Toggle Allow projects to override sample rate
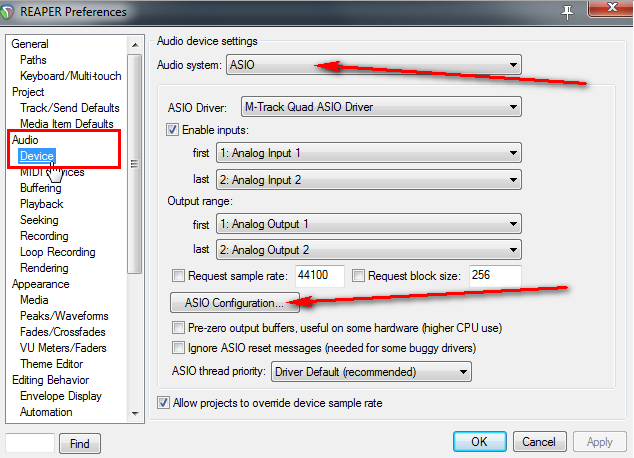634x458 pixels. click(163, 403)
